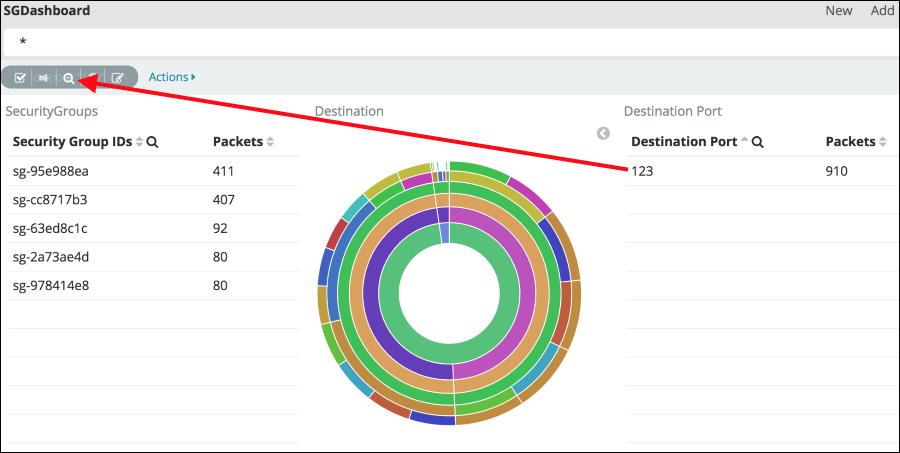The image size is (900, 453).
Task: Click the SGDashboard title
Action: click(x=47, y=10)
